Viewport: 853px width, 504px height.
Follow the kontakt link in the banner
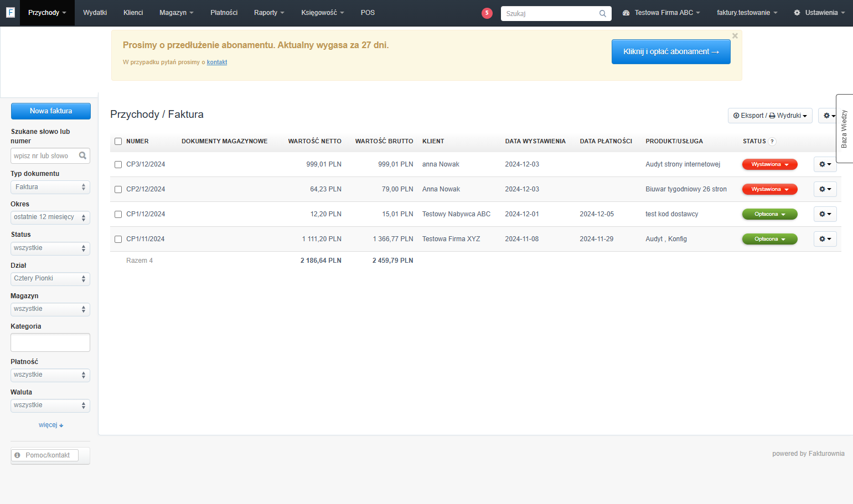click(x=217, y=63)
